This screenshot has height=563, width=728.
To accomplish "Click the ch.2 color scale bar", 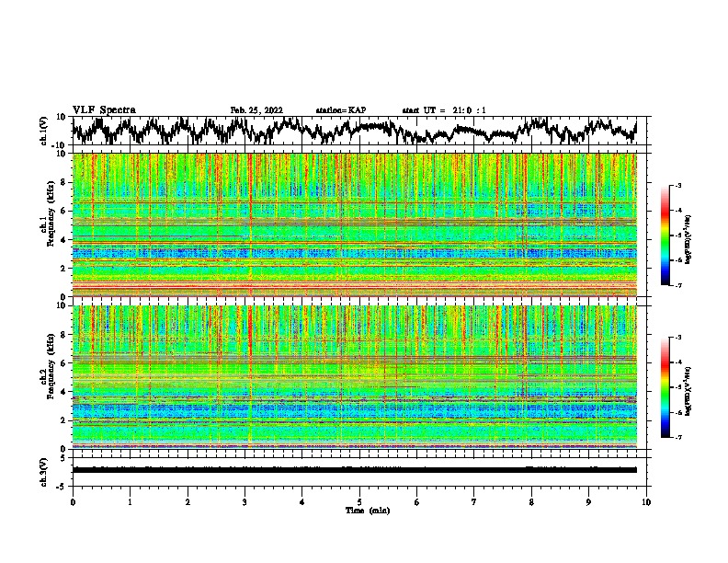I will tap(665, 387).
